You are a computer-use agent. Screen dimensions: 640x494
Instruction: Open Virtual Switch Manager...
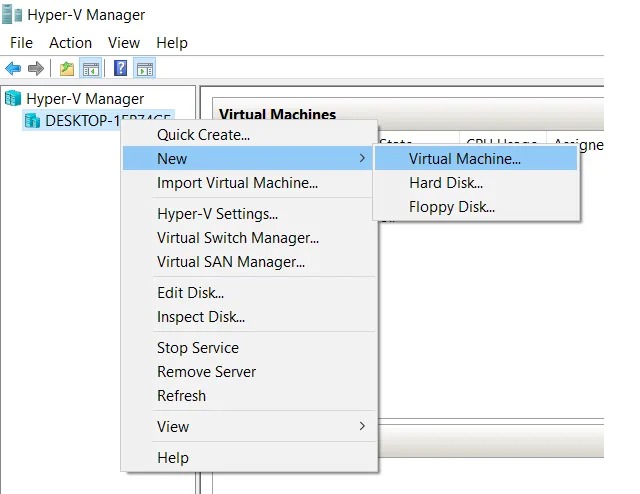(247, 238)
